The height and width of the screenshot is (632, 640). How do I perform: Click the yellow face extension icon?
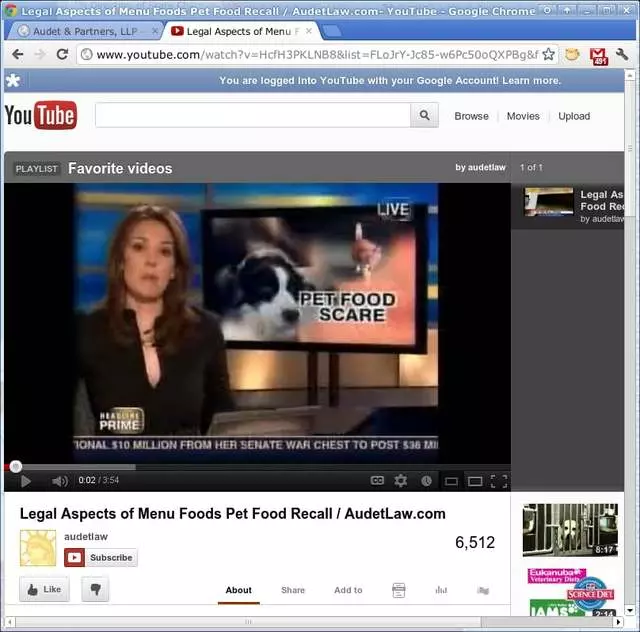(x=572, y=54)
